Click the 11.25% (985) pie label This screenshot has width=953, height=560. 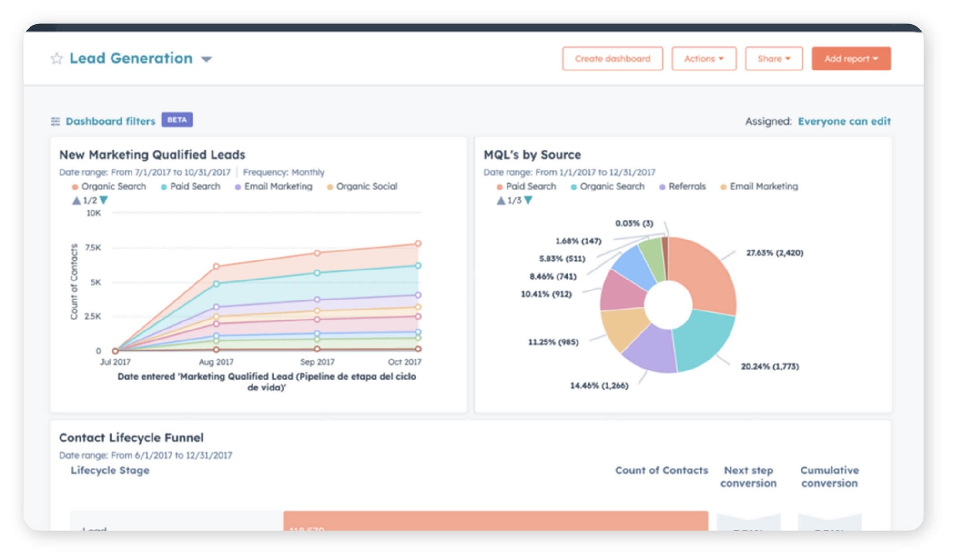(x=553, y=342)
